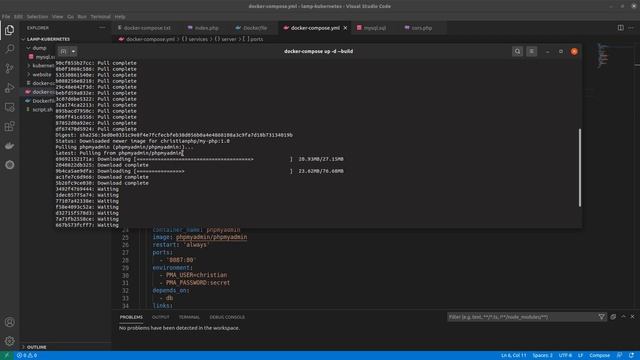Switch to Dockerfile tab
This screenshot has width=640, height=360.
tap(255, 28)
